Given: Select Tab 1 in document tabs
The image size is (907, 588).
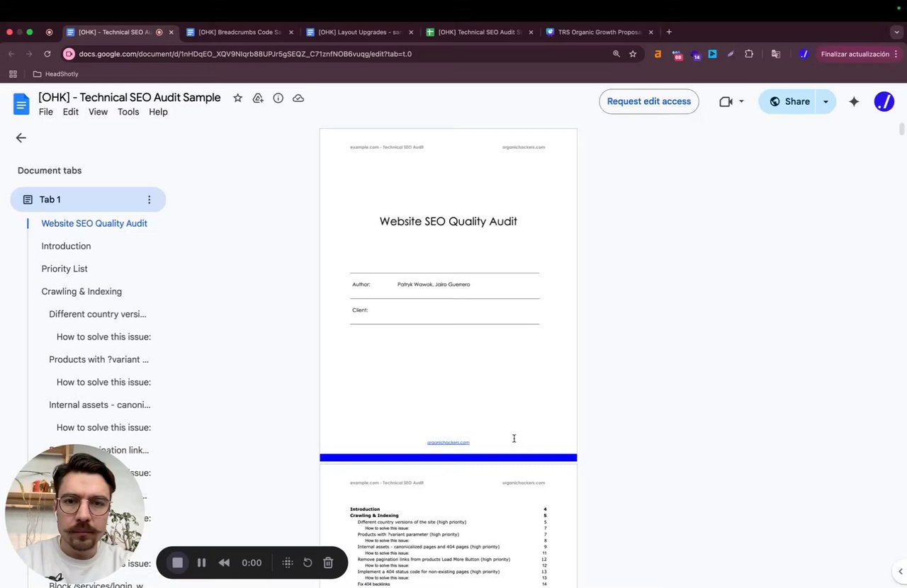Looking at the screenshot, I should click(88, 200).
